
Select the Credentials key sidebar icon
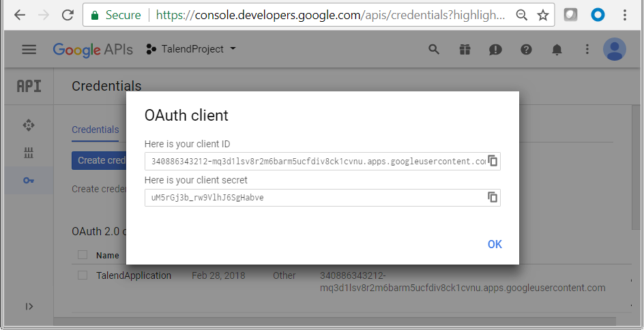[x=29, y=180]
